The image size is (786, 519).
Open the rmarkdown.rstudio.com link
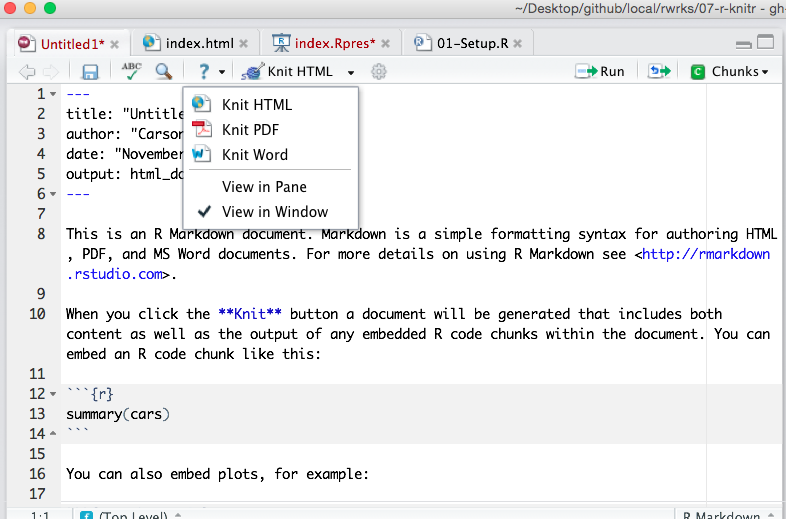point(706,254)
